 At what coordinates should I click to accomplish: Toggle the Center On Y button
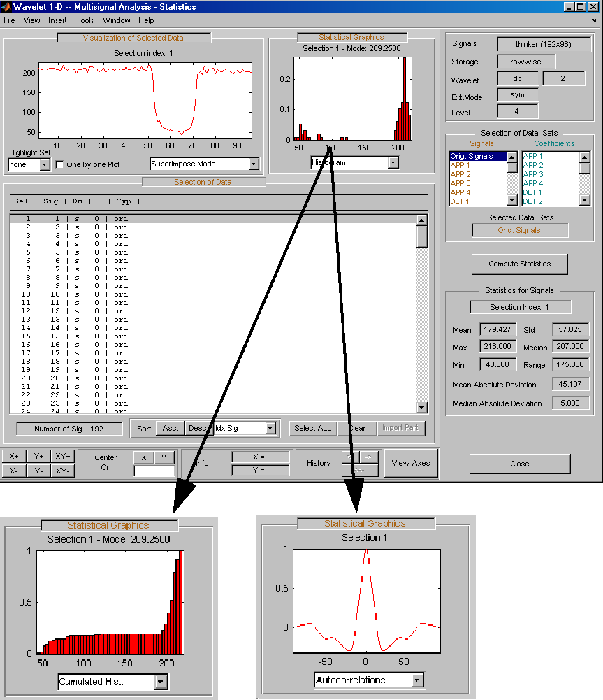tap(164, 457)
